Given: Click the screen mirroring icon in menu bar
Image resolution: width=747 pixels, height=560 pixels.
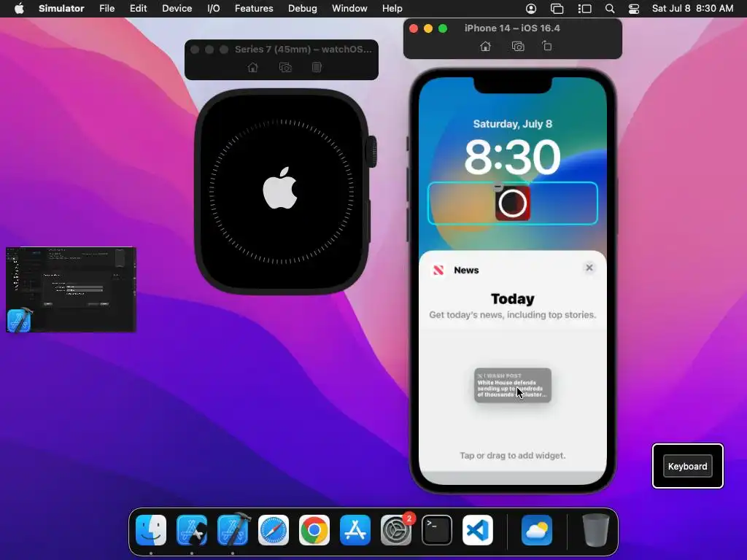Looking at the screenshot, I should pos(557,9).
